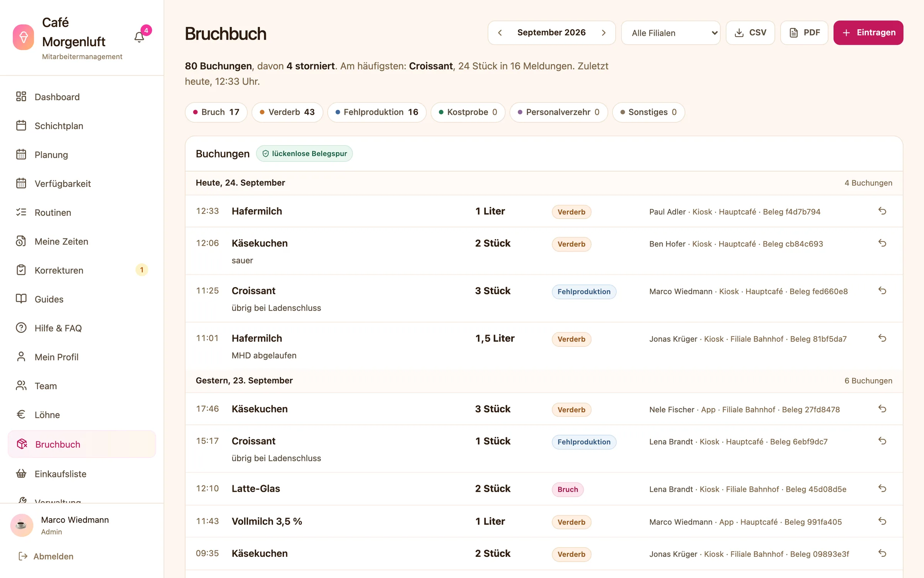Viewport: 924px width, 578px height.
Task: Click the Eintragen button
Action: click(x=868, y=33)
